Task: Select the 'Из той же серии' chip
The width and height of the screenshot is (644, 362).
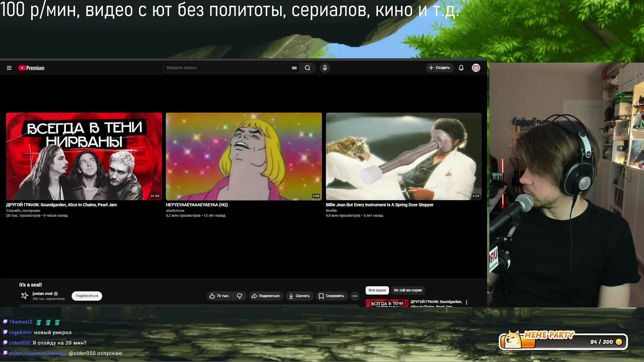Action: pos(408,290)
